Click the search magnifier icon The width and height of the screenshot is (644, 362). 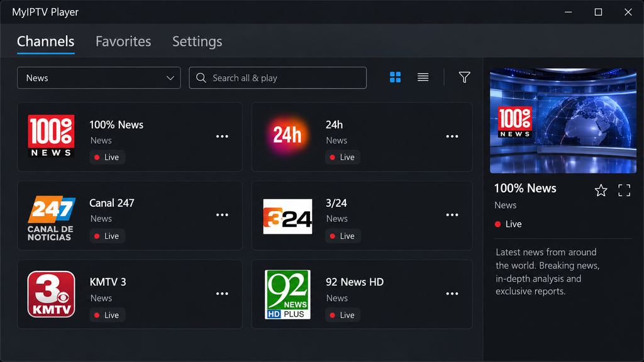201,77
